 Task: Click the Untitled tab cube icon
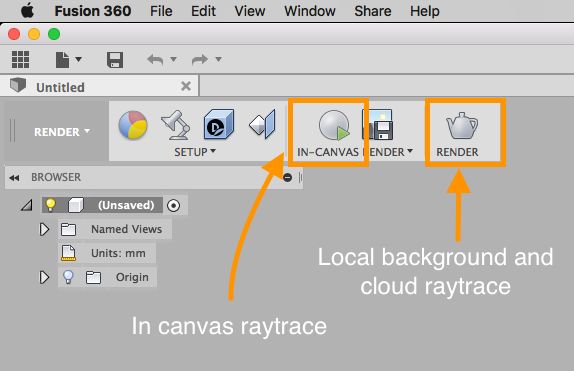(18, 85)
